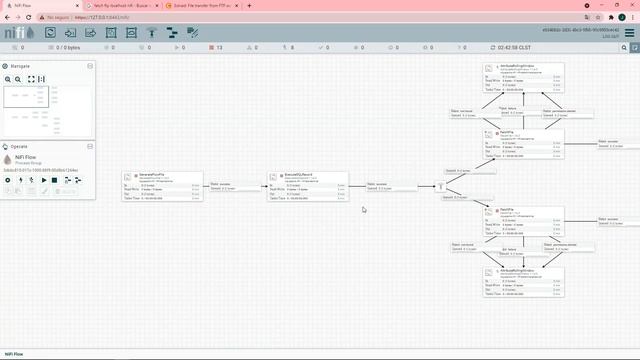The height and width of the screenshot is (360, 640).
Task: Select connection from ExecuteSQLRecord to funnel
Action: [x=392, y=186]
